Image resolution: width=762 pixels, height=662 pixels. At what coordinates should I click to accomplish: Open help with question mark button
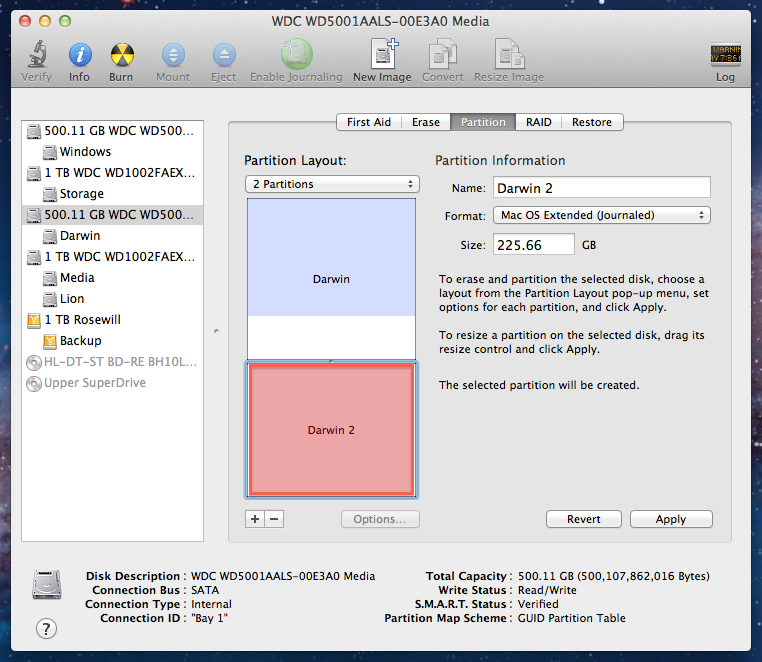pyautogui.click(x=46, y=629)
